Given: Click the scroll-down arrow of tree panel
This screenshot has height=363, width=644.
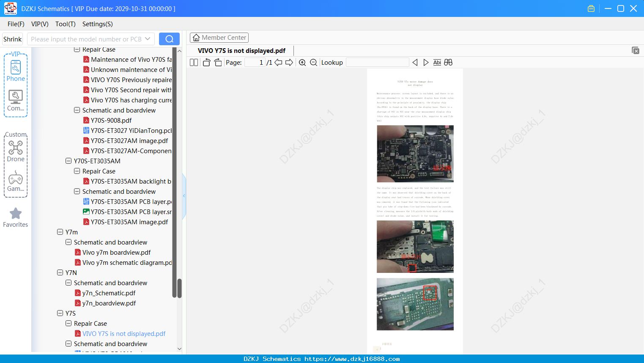Looking at the screenshot, I should [x=179, y=349].
